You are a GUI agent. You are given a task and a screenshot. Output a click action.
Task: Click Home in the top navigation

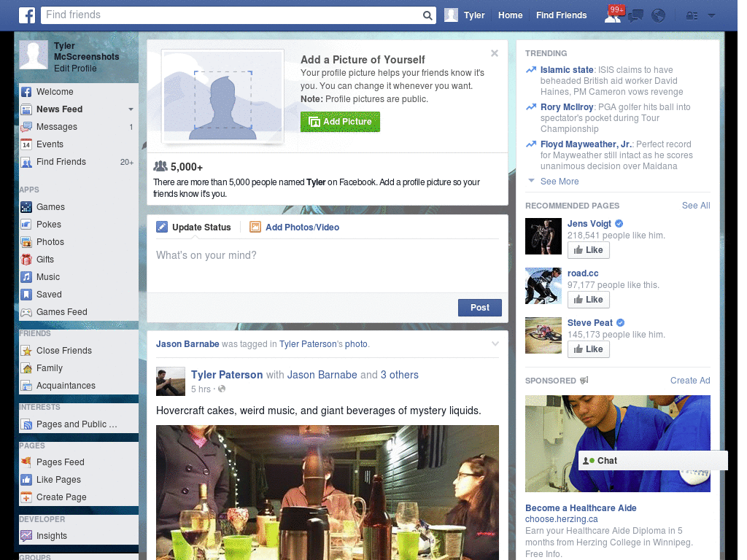pyautogui.click(x=510, y=15)
